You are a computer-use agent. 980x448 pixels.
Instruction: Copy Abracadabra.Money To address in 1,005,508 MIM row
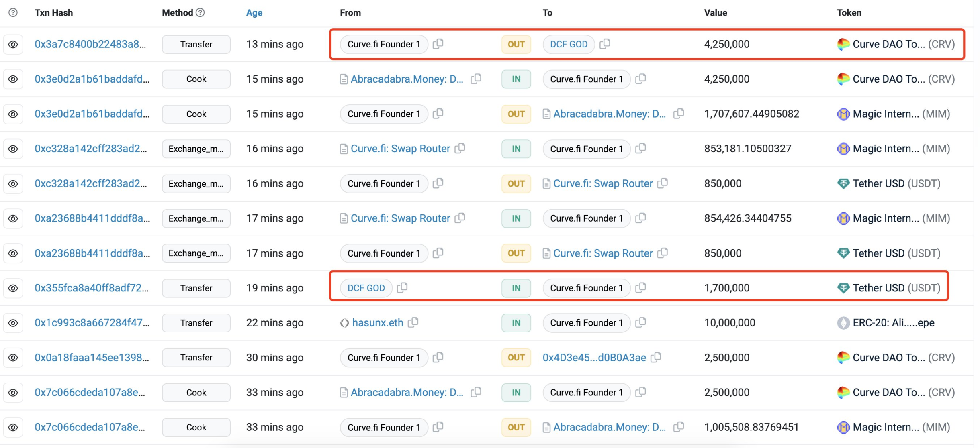(679, 427)
